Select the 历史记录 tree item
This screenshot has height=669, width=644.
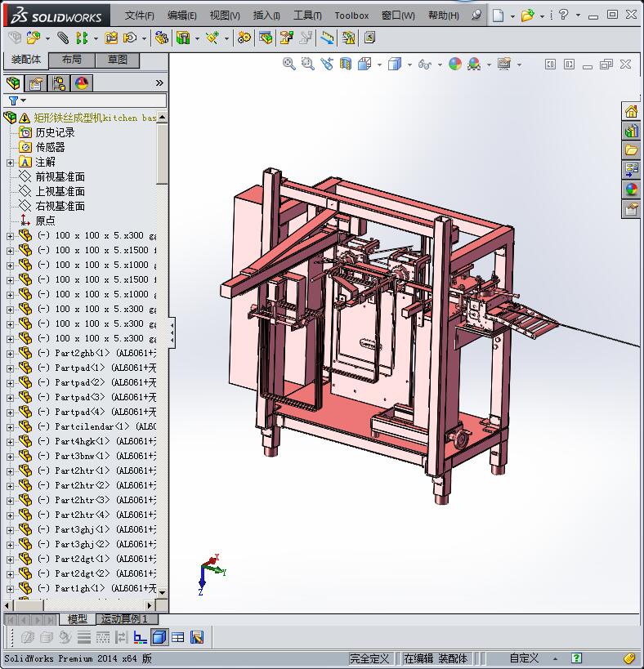55,132
